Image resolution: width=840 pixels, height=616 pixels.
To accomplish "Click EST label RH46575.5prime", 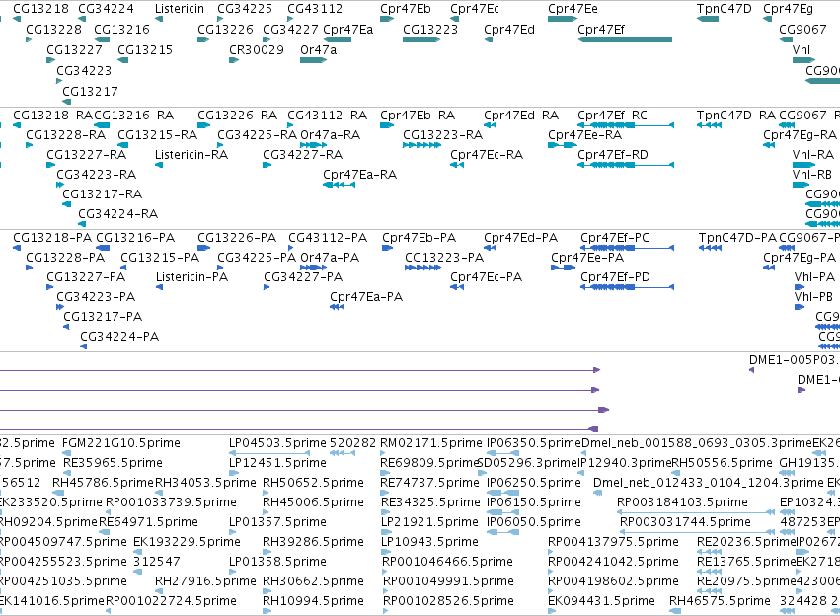I will (x=720, y=602).
